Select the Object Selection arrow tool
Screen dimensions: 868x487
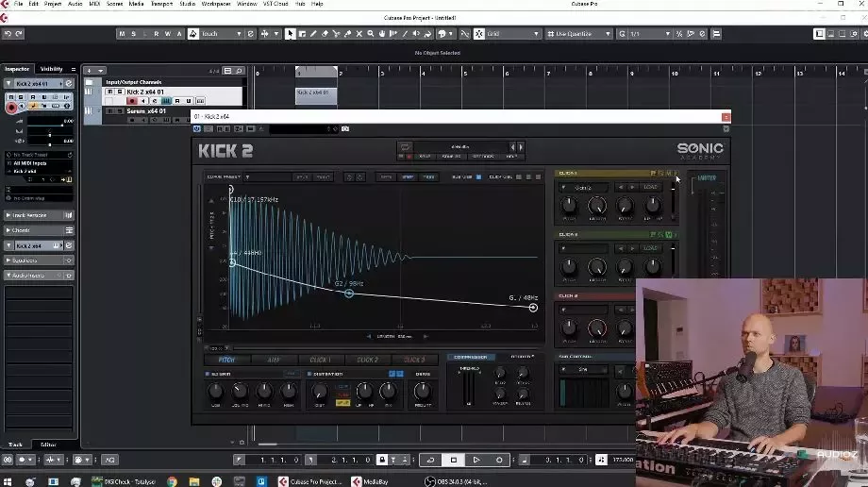click(x=290, y=34)
